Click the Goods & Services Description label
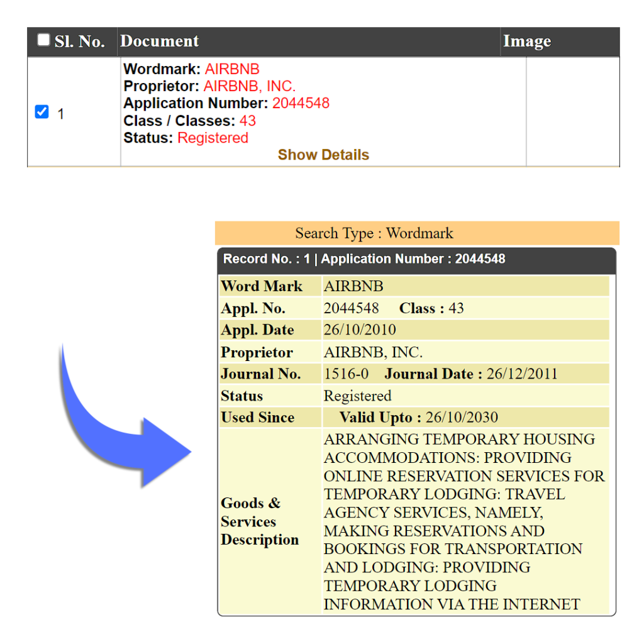 point(259,521)
